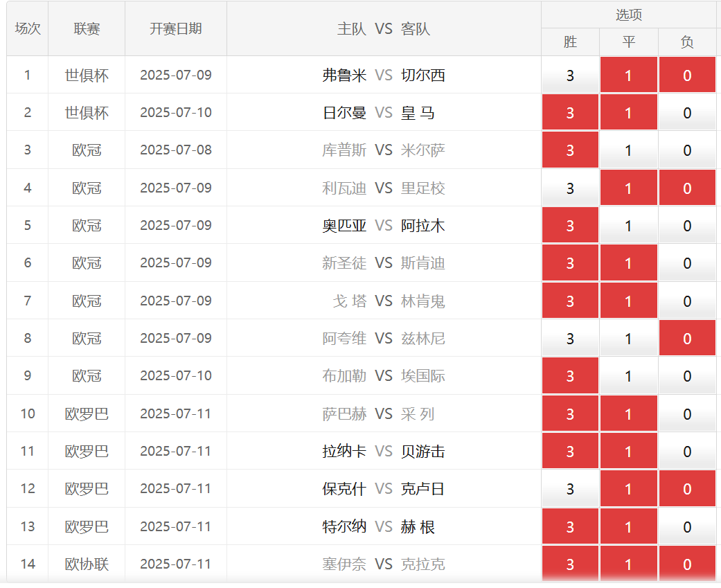721x588 pixels.
Task: Open the 奥匹亚 VS 阿拉木 match
Action: pos(384,225)
